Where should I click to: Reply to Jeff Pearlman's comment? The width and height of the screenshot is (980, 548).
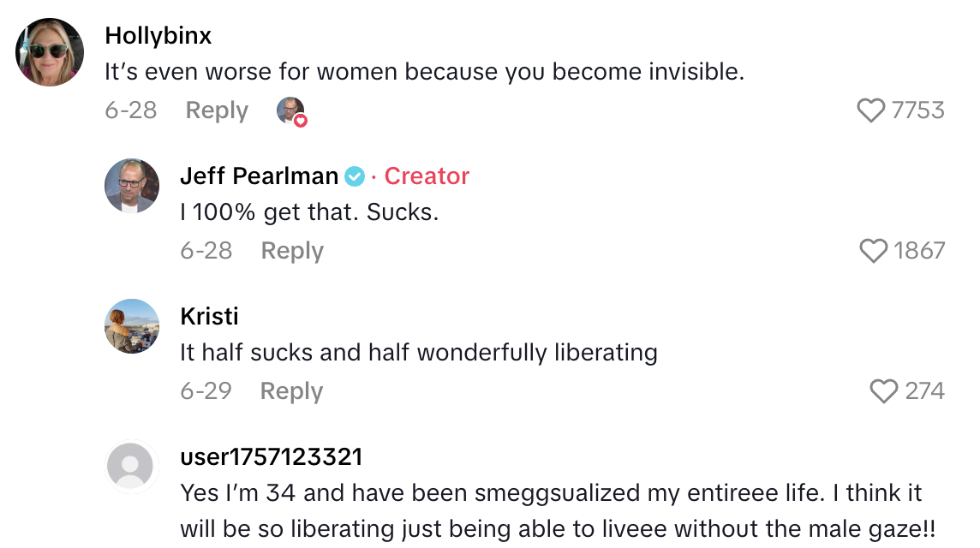(292, 251)
